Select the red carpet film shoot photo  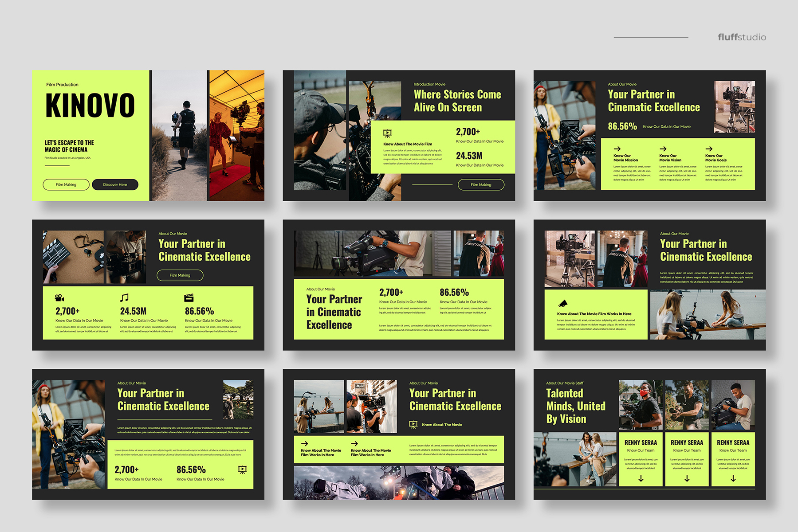tap(236, 135)
